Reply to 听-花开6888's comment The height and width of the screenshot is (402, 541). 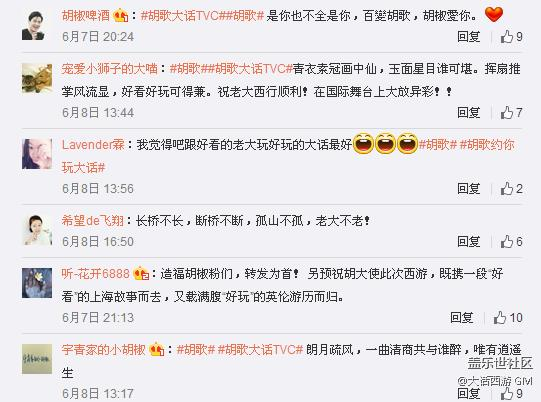click(462, 317)
